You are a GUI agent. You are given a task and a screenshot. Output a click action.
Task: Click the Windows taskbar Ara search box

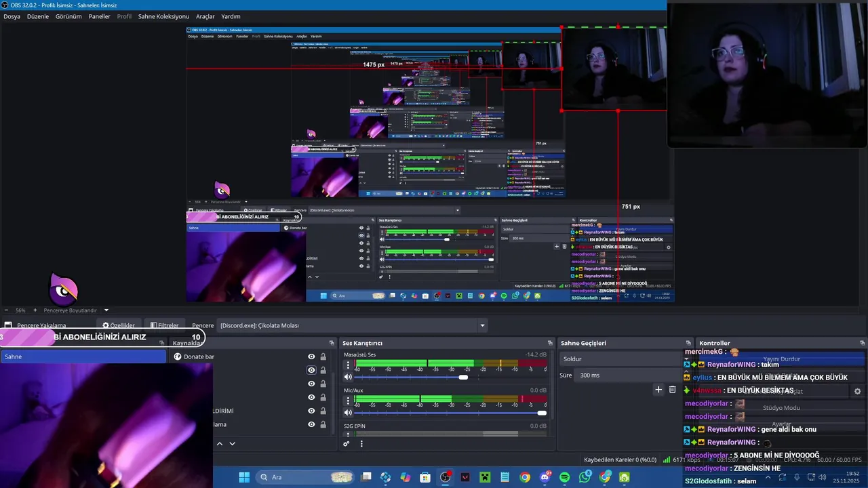tap(307, 477)
